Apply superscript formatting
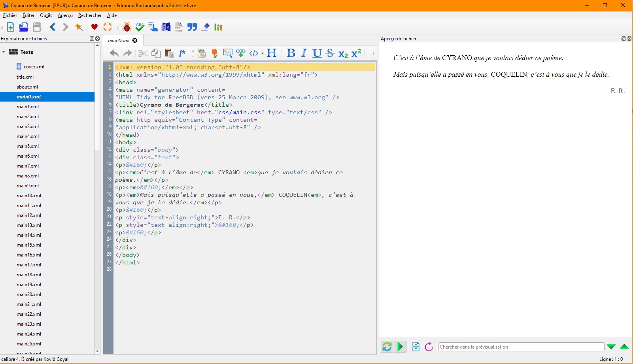Image resolution: width=633 pixels, height=364 pixels. pos(356,53)
